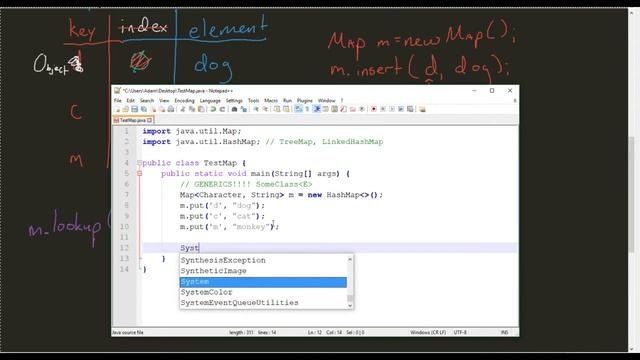This screenshot has width=640, height=360.
Task: Open the View menu
Action: [164, 100]
